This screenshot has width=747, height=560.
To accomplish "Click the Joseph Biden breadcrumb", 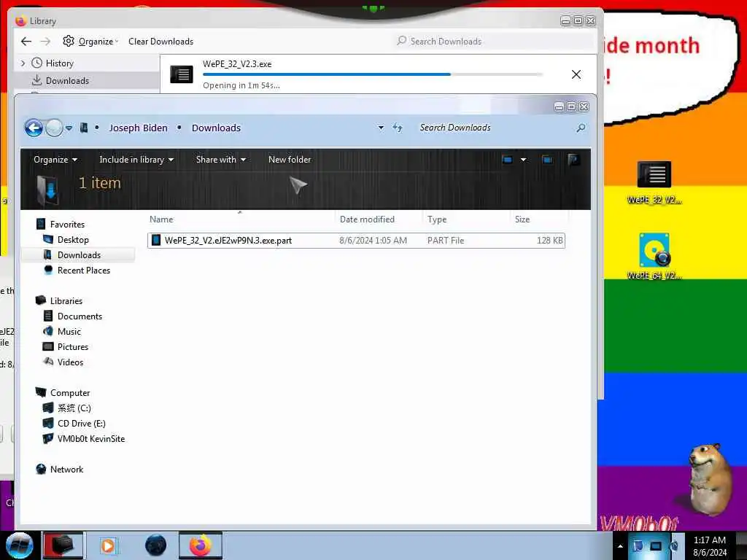I will pyautogui.click(x=138, y=128).
